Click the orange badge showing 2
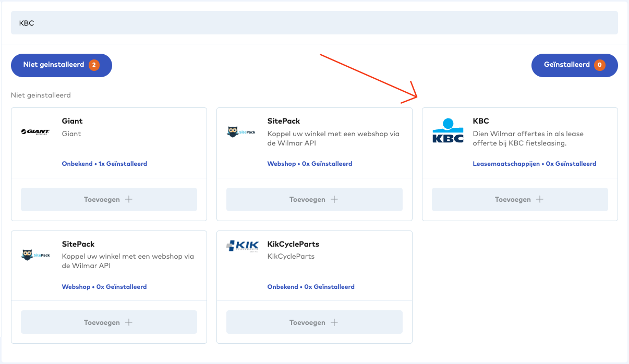This screenshot has height=364, width=629. point(94,65)
